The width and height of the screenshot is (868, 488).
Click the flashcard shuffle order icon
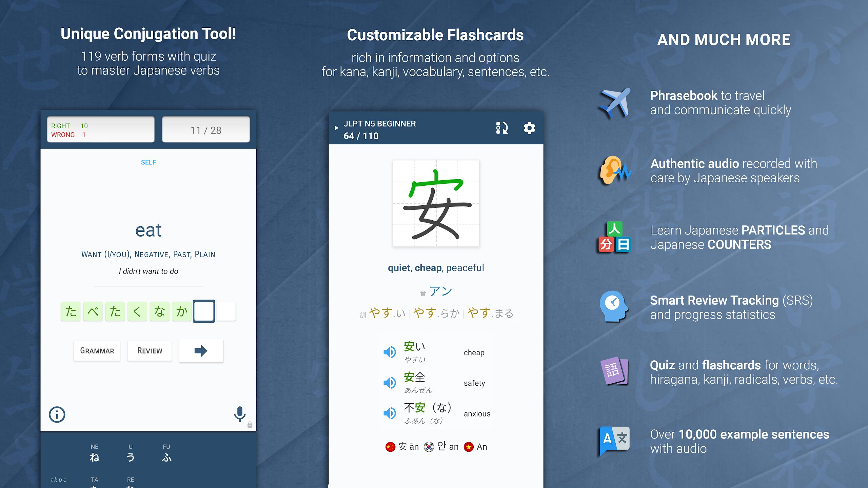(502, 128)
